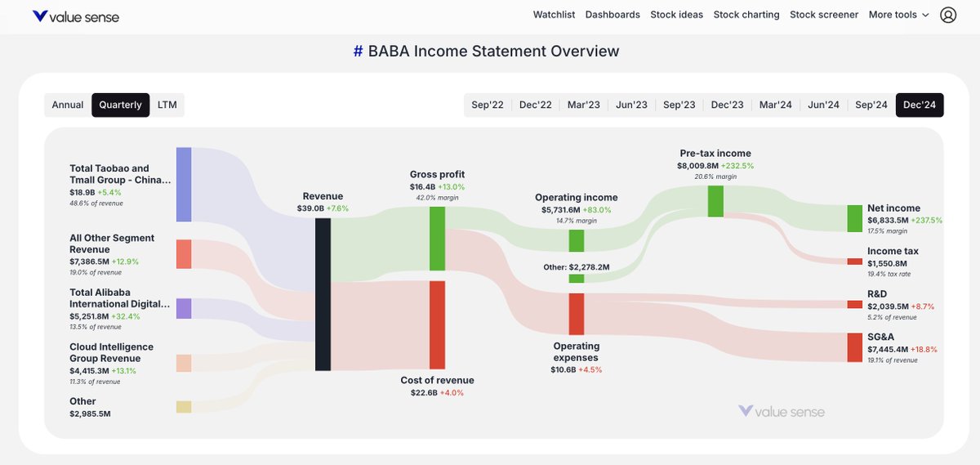Switch to Annual view
The height and width of the screenshot is (465, 980).
coord(68,105)
